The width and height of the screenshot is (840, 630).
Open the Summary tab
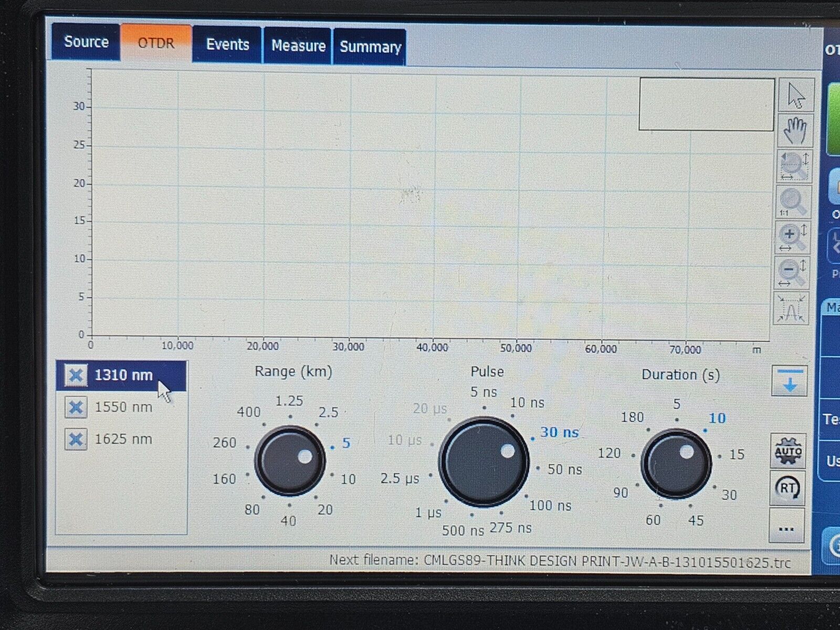[x=370, y=48]
